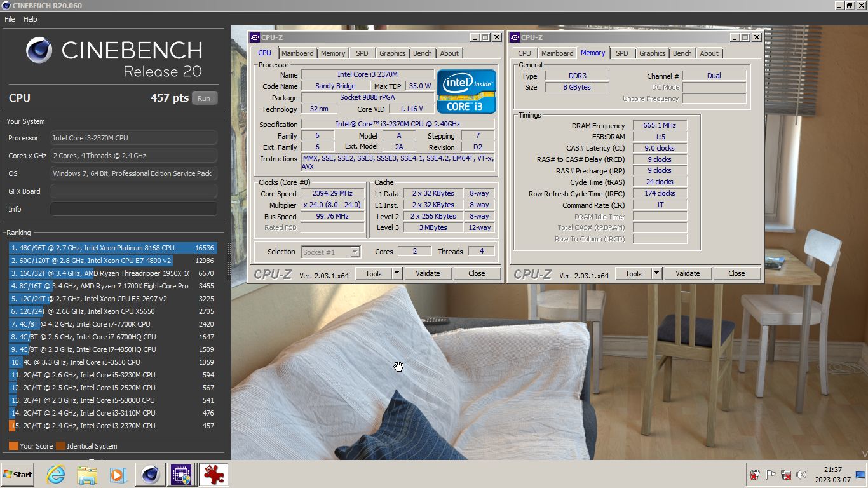Image resolution: width=868 pixels, height=488 pixels.
Task: Open About tab in right CPU-Z window
Action: [709, 53]
